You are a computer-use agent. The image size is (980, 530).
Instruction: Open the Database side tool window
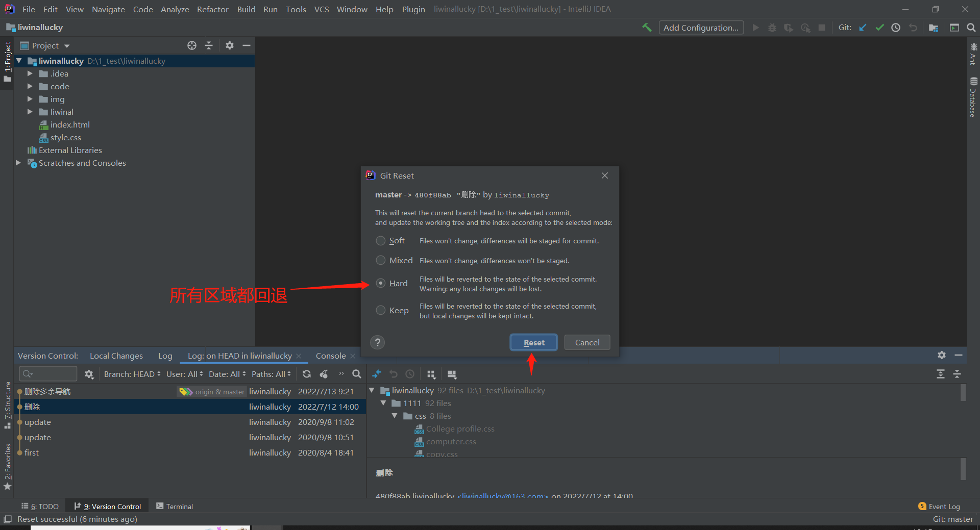(973, 97)
